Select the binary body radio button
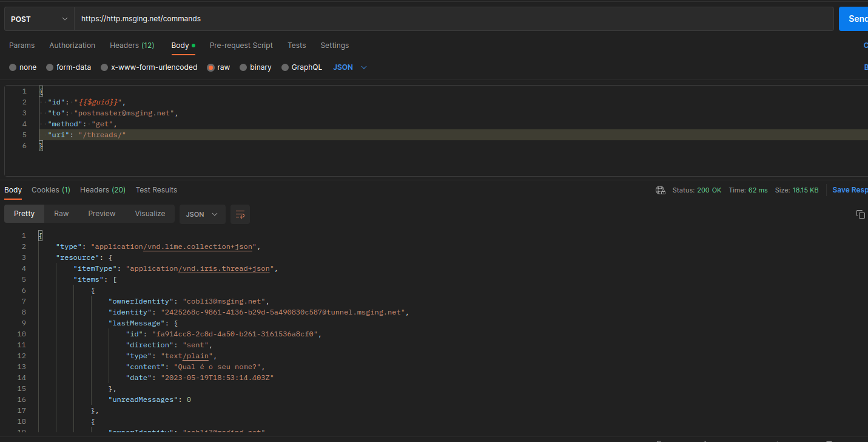Viewport: 868px width, 442px height. pos(243,67)
